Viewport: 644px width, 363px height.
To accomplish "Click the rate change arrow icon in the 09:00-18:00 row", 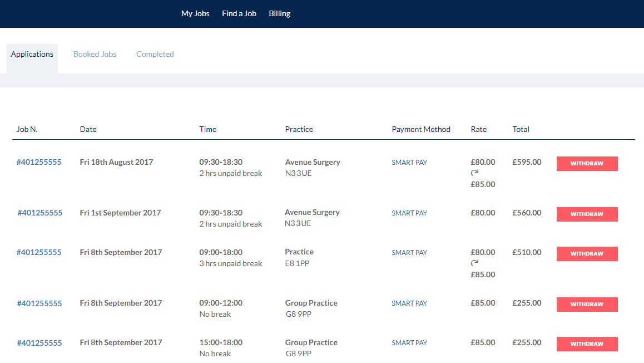I will [x=474, y=263].
